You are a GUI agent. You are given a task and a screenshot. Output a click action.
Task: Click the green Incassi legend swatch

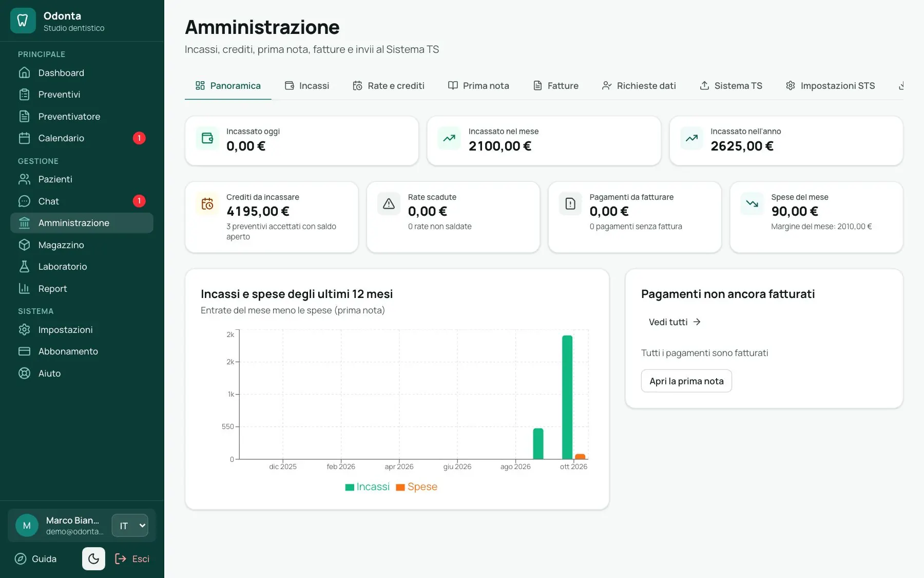pos(350,487)
